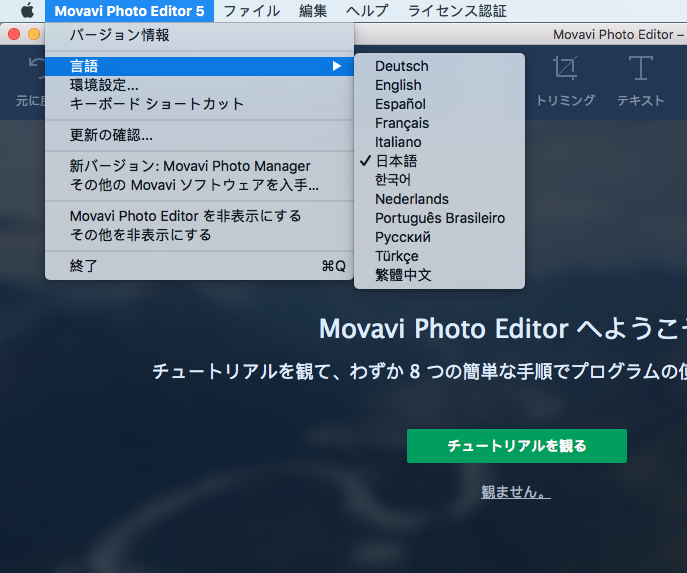Switch language to 한국어
687x573 pixels.
click(x=439, y=180)
